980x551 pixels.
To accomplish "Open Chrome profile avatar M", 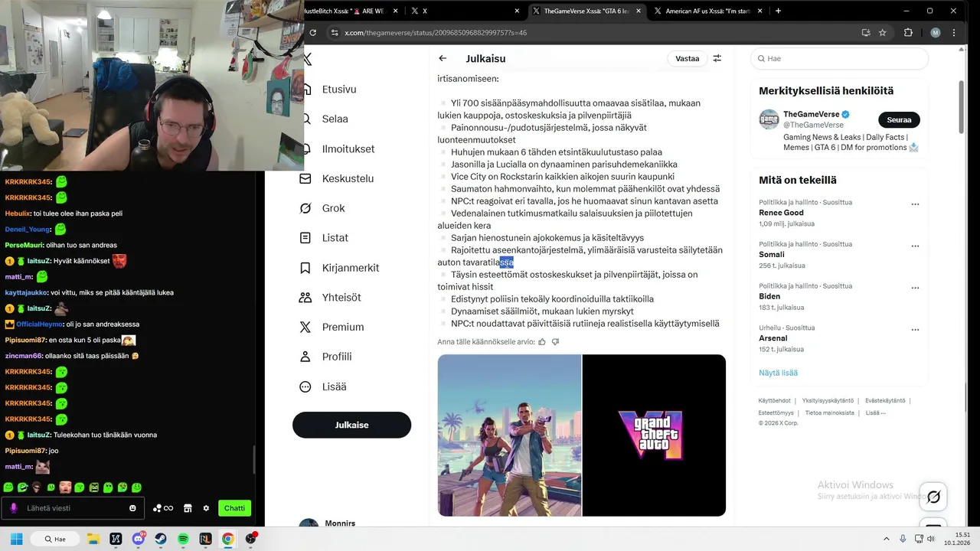I will 935,33.
